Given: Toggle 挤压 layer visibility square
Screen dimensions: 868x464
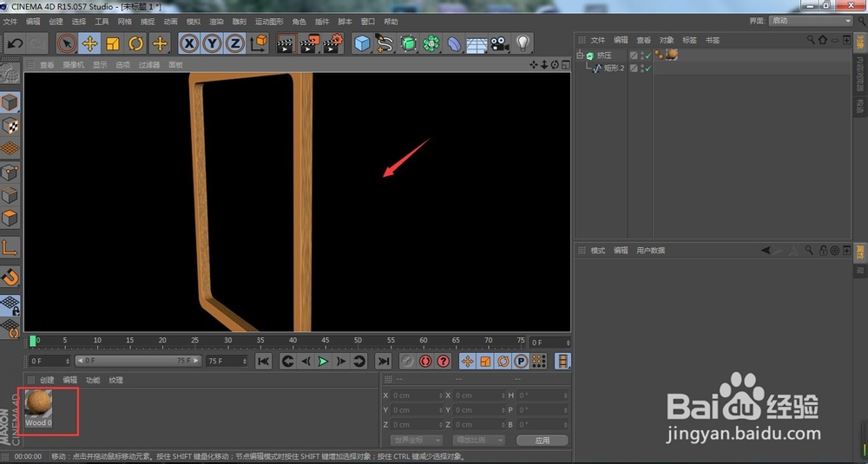Looking at the screenshot, I should pos(634,56).
